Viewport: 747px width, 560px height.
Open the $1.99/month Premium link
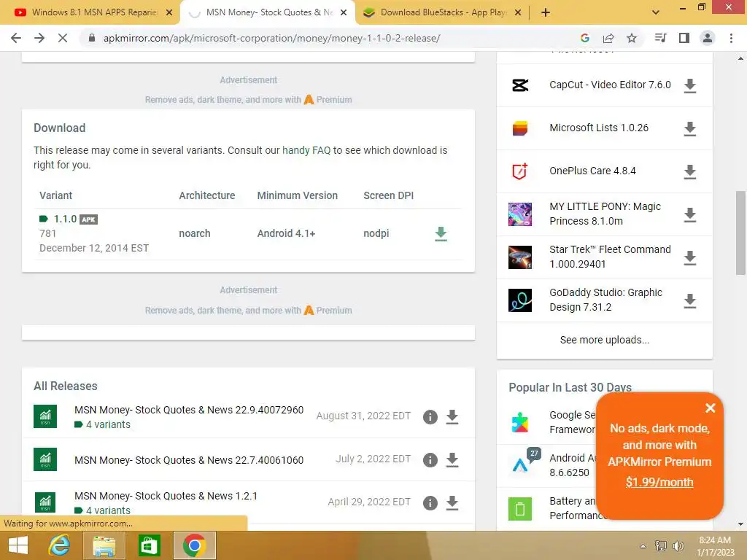659,482
